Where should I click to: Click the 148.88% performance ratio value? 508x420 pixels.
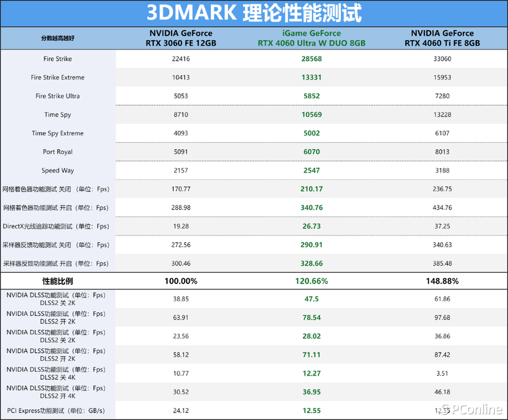[442, 281]
